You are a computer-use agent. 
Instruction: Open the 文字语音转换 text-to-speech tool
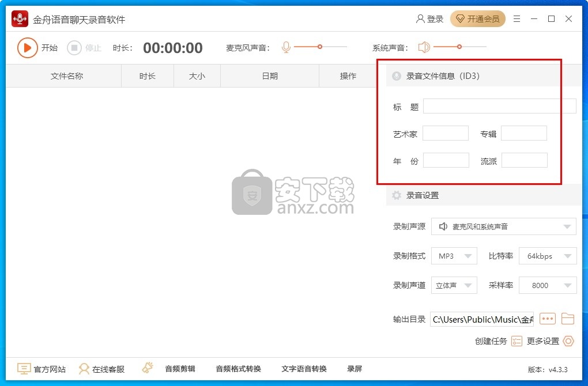tap(304, 369)
